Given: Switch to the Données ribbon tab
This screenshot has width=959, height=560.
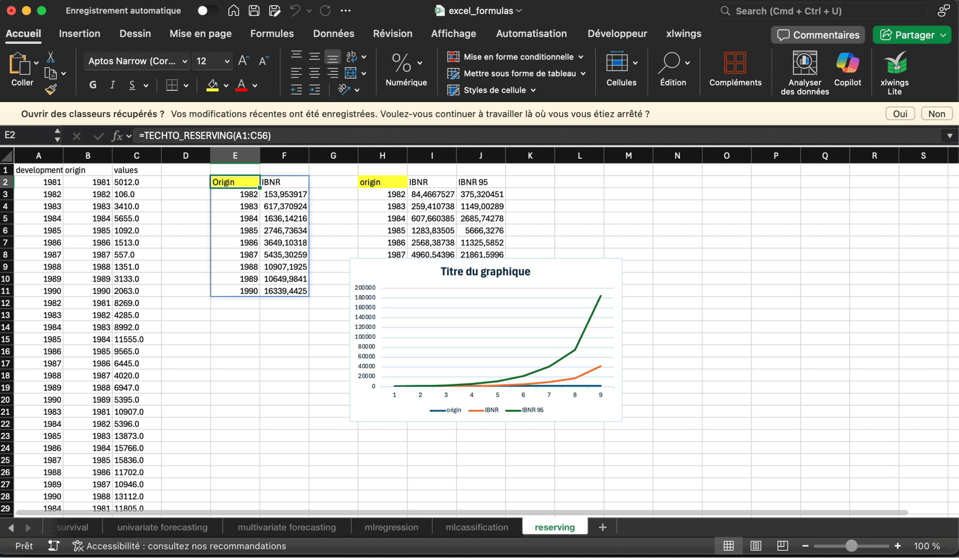Looking at the screenshot, I should [333, 33].
